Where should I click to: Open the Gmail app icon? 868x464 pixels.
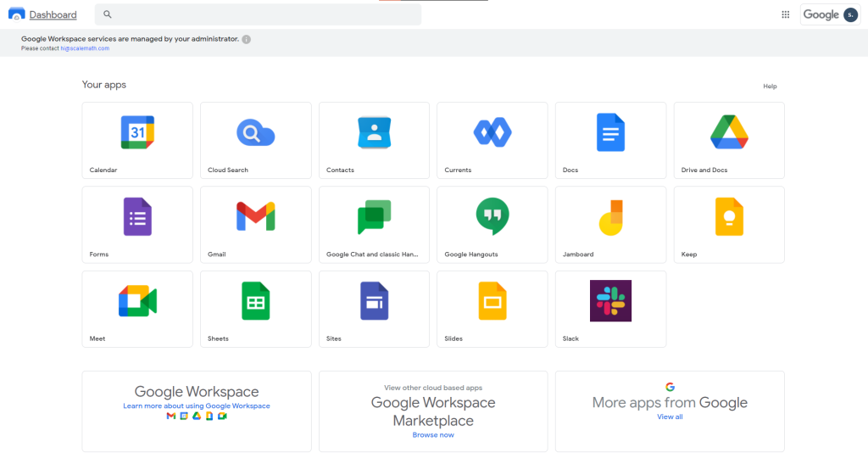256,216
